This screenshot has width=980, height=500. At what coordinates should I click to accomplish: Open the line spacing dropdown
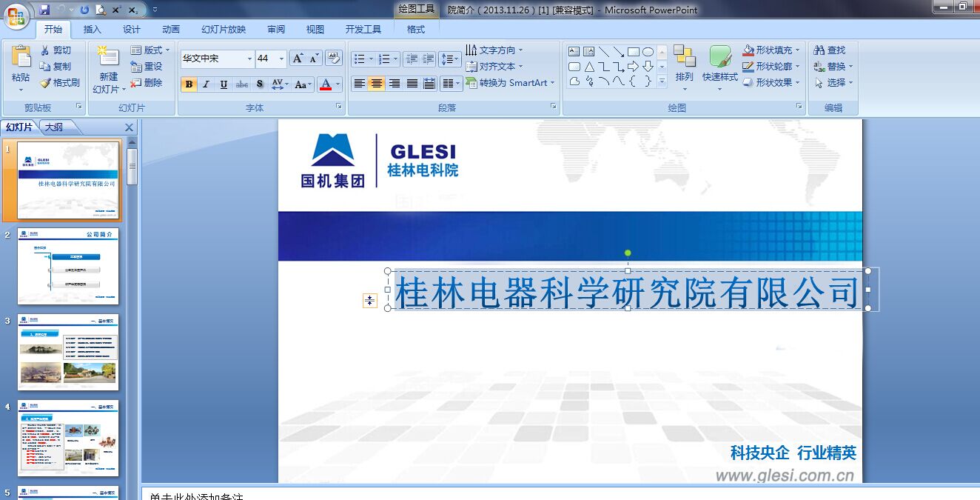450,59
